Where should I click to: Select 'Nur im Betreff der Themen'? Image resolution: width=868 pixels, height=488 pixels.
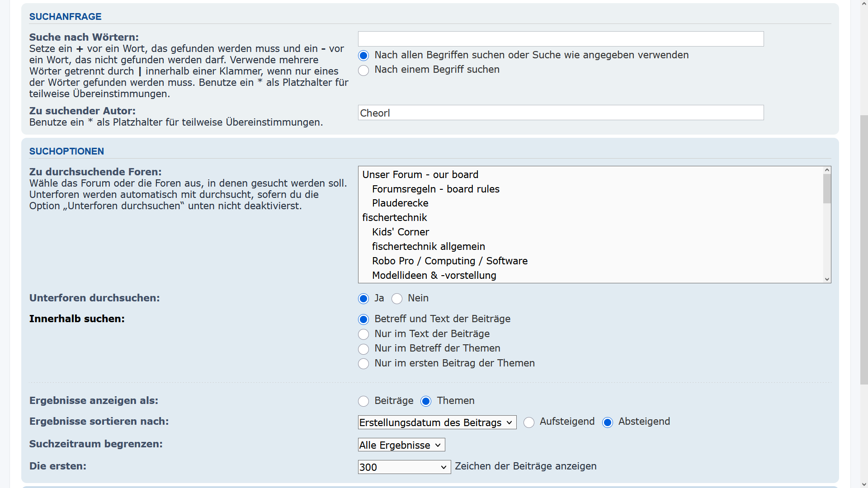pos(363,349)
